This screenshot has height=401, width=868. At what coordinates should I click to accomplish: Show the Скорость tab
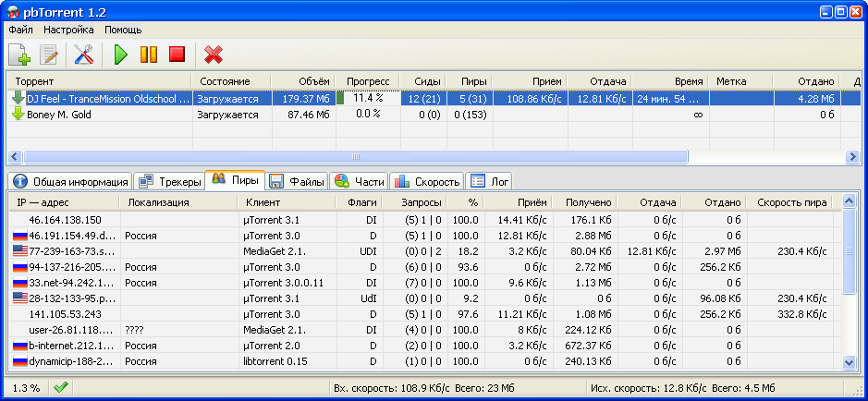pyautogui.click(x=427, y=181)
